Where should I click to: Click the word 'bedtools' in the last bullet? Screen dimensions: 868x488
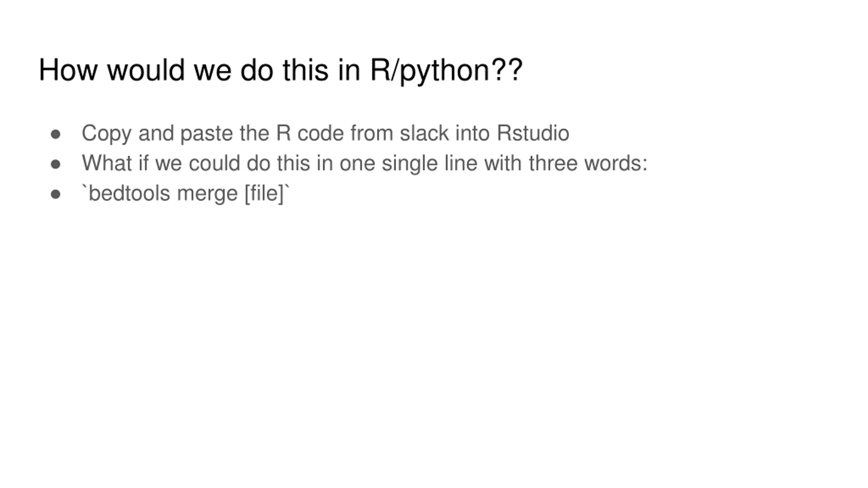(x=129, y=194)
